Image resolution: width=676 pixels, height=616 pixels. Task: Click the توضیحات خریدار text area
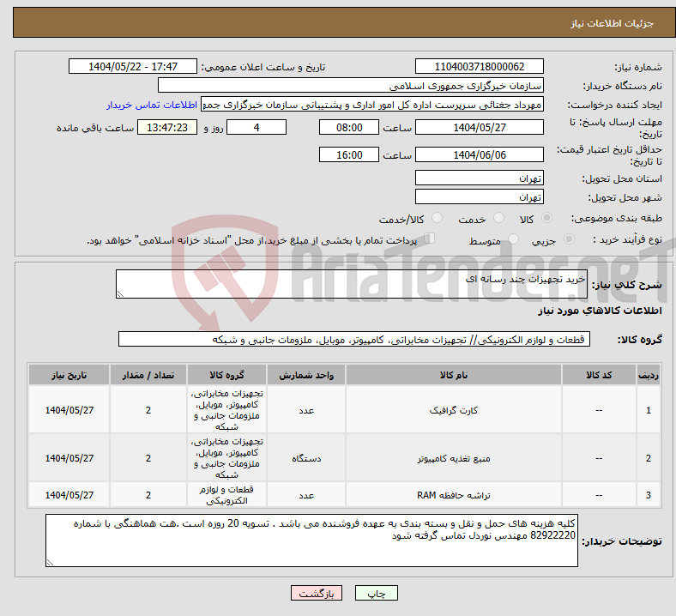(x=311, y=541)
